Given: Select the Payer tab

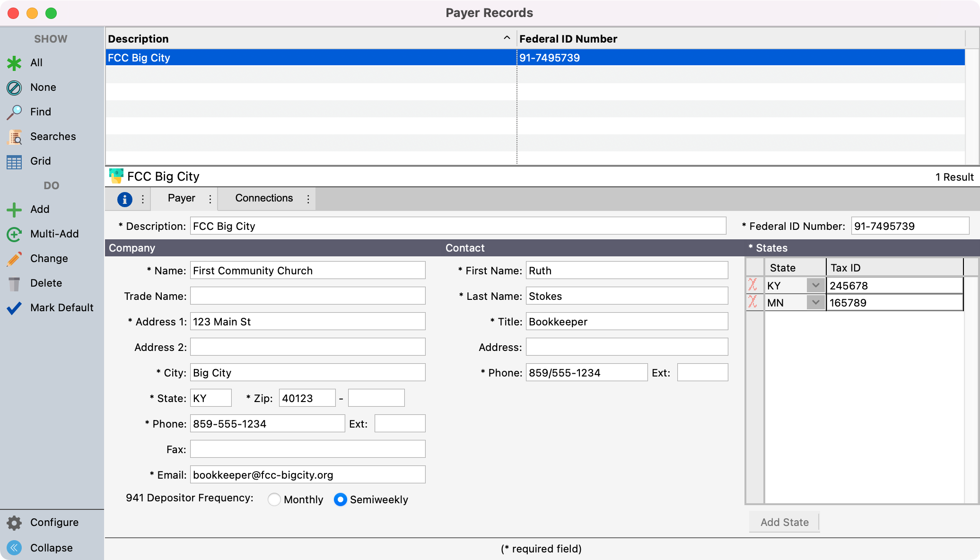Looking at the screenshot, I should [181, 198].
